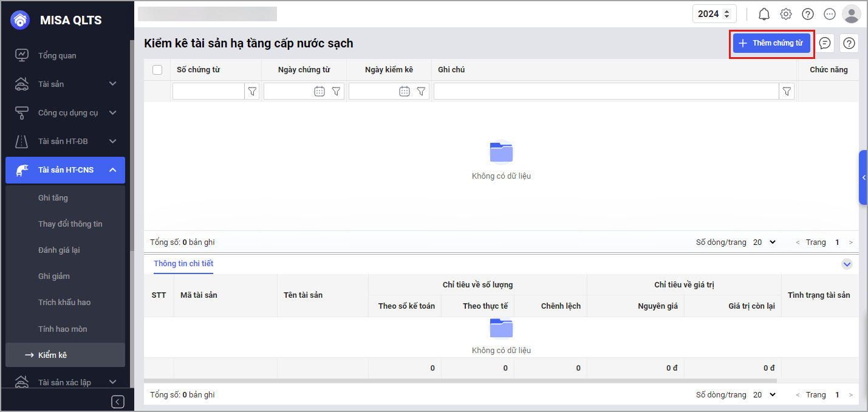Change the year 2024 stepper
868x412 pixels.
tap(726, 14)
